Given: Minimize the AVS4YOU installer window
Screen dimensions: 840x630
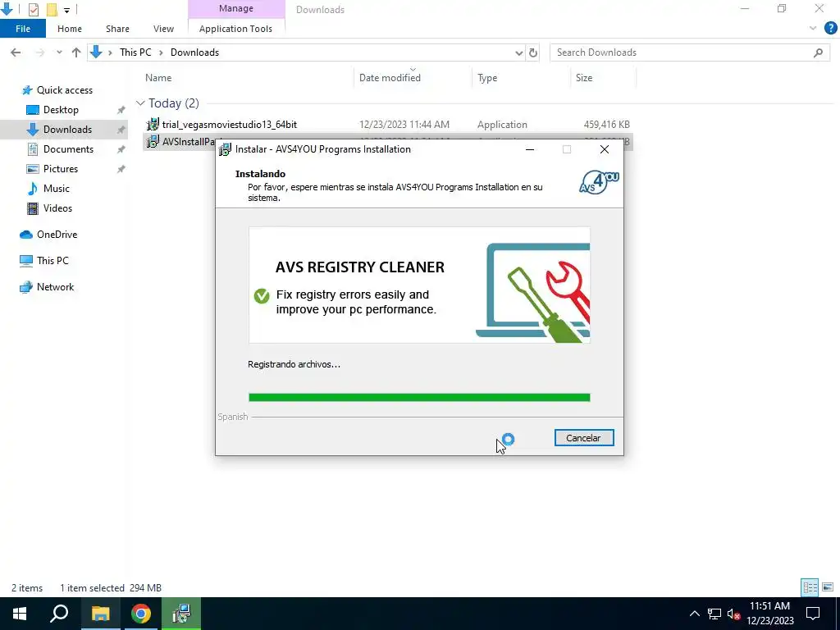Looking at the screenshot, I should click(x=530, y=149).
